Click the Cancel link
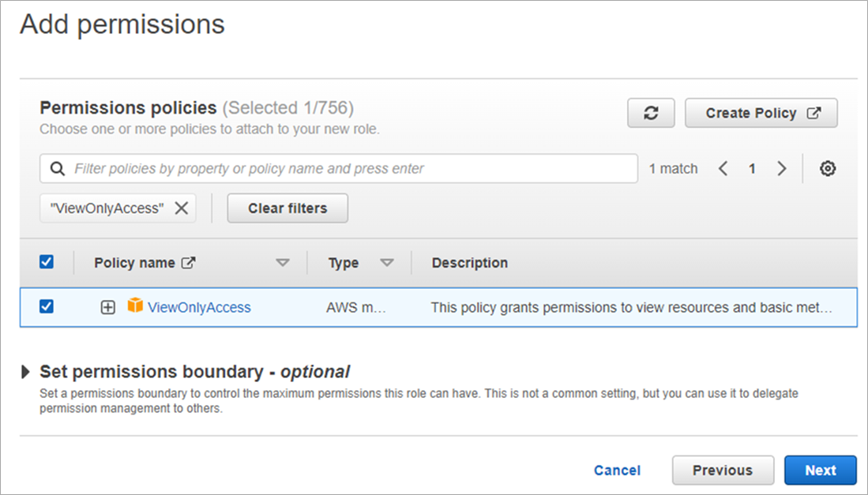The width and height of the screenshot is (868, 495). 617,471
